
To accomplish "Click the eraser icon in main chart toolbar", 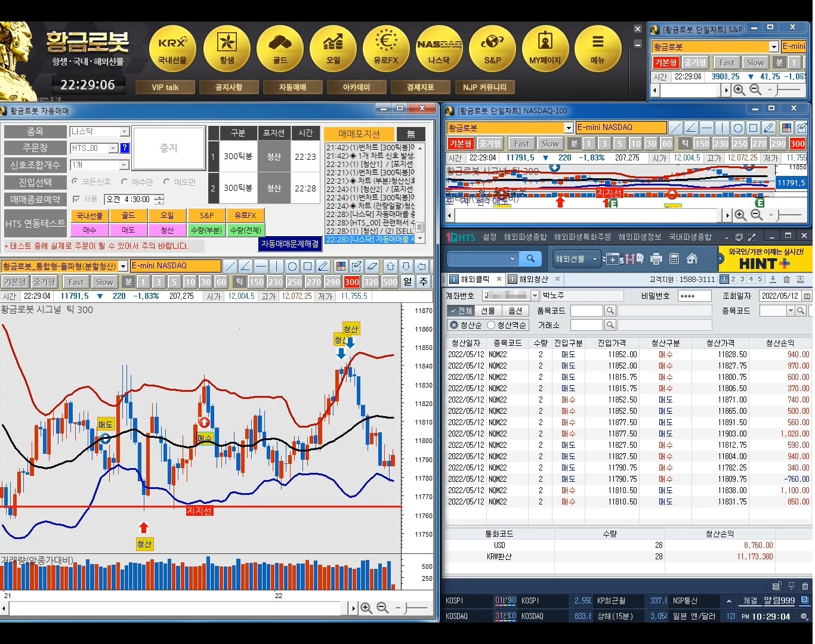I will coord(372,266).
